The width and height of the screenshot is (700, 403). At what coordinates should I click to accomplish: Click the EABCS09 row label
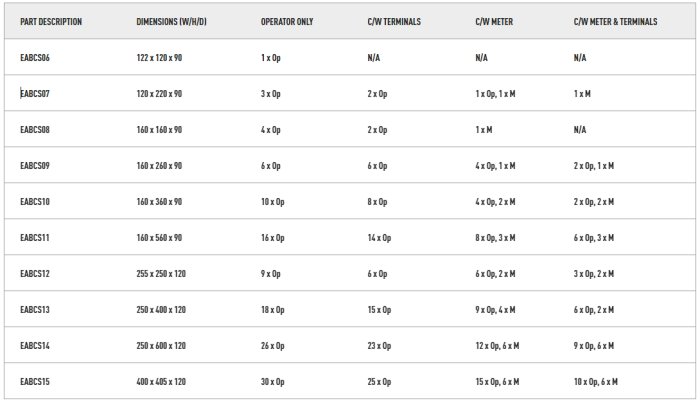click(x=35, y=166)
